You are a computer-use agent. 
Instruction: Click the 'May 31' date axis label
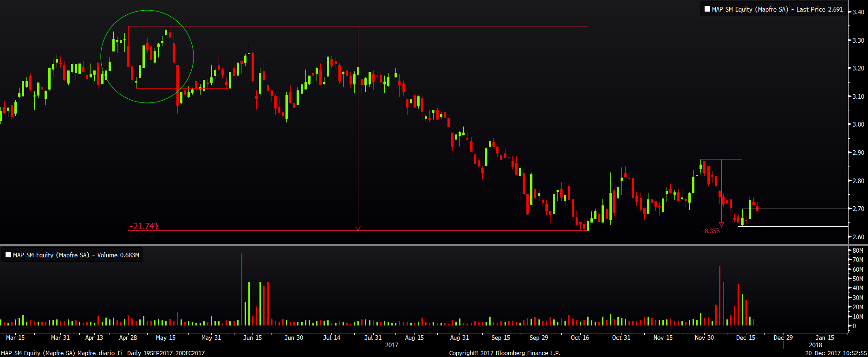click(x=211, y=338)
